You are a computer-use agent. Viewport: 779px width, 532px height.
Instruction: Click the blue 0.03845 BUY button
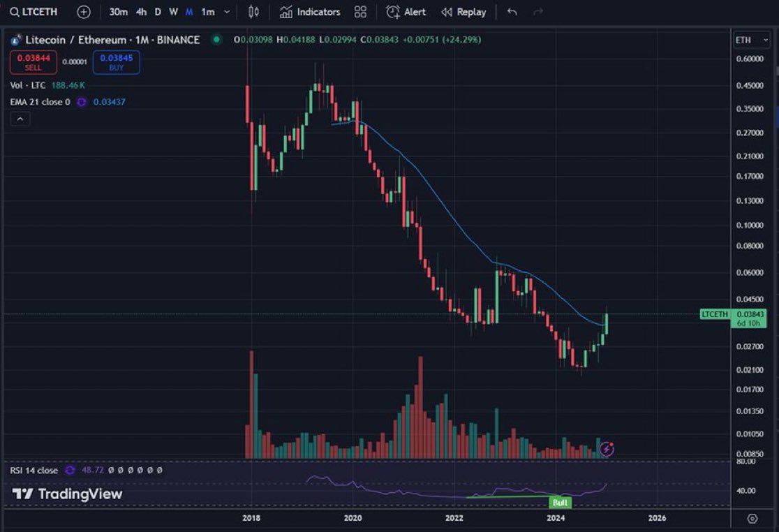coord(117,62)
